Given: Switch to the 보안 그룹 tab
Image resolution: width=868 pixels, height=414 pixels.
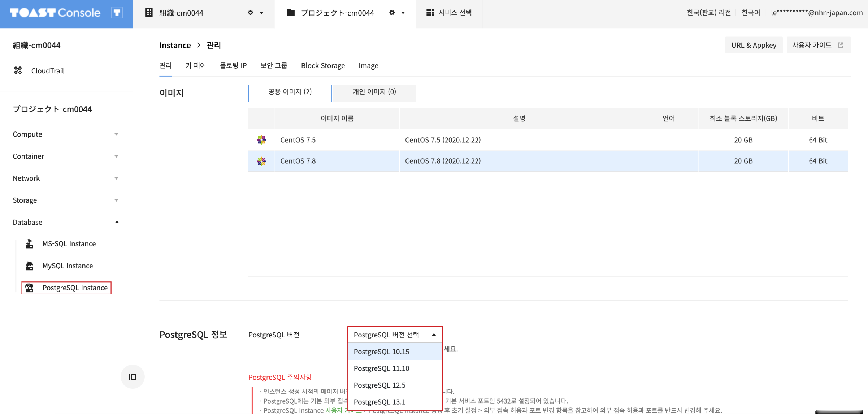Looking at the screenshot, I should coord(274,65).
